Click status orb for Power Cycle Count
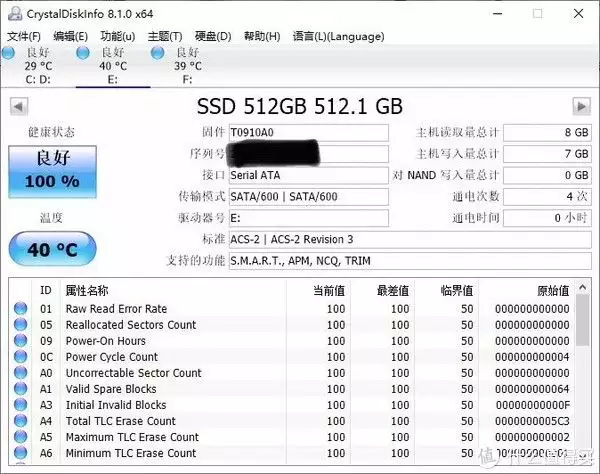Screen dimensions: 600x474 [x=21, y=357]
